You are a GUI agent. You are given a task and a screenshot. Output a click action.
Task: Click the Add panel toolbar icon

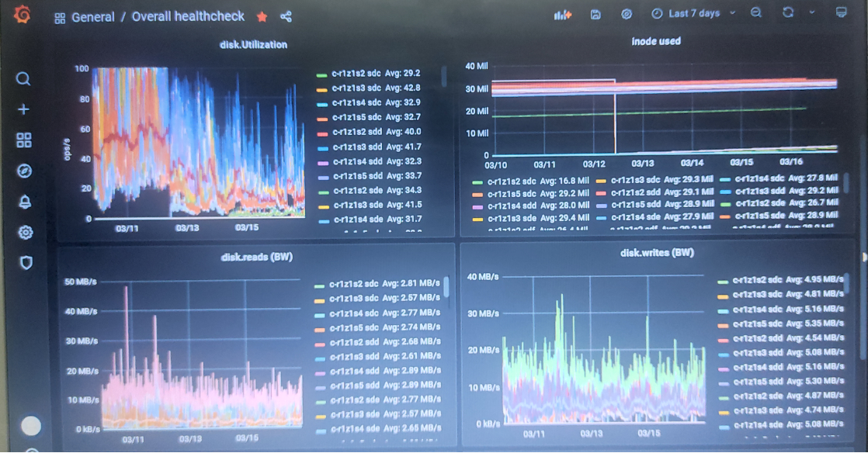coord(562,15)
